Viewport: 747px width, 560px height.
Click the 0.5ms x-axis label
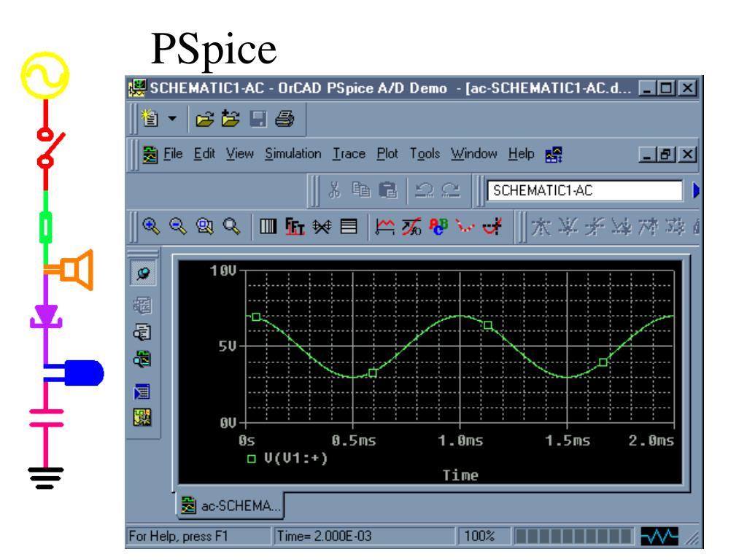coord(354,440)
